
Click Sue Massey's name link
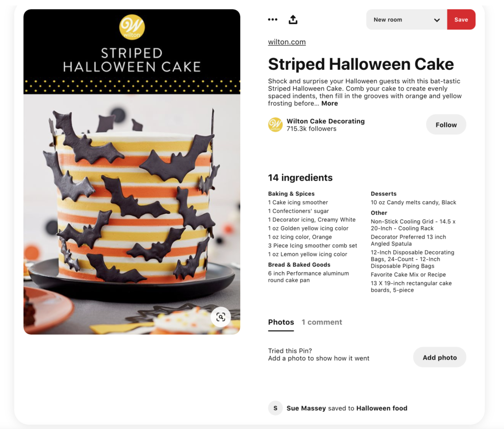point(306,408)
